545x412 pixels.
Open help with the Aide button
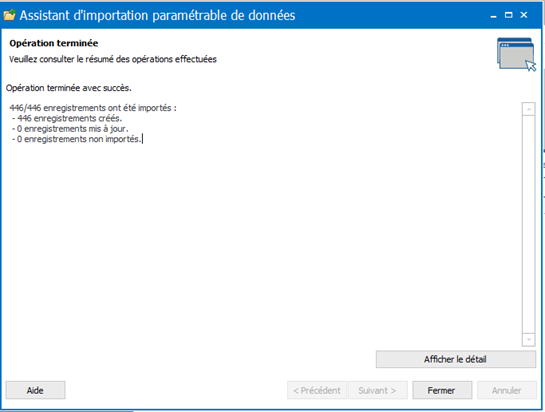(x=35, y=390)
